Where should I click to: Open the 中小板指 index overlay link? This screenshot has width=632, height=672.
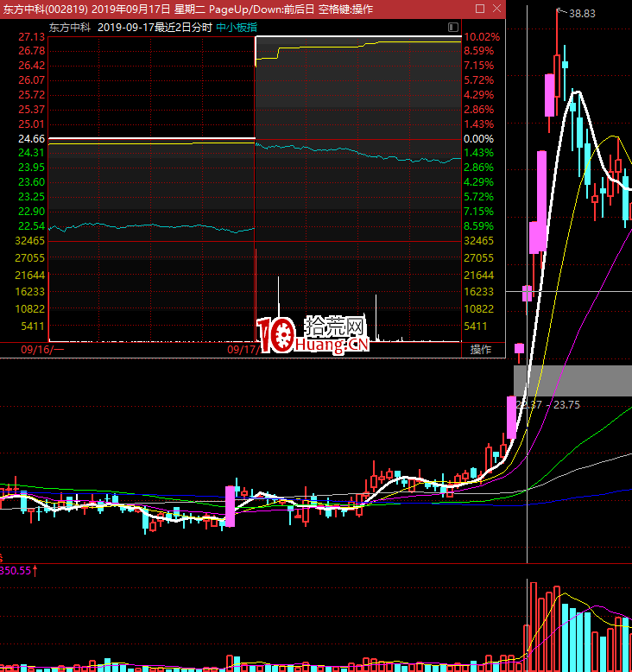(x=237, y=28)
